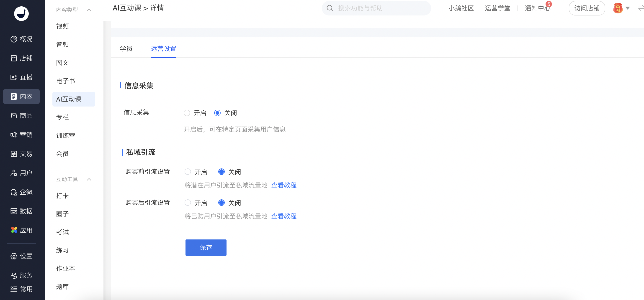Open 查看教程 for 购买前引流

point(284,185)
